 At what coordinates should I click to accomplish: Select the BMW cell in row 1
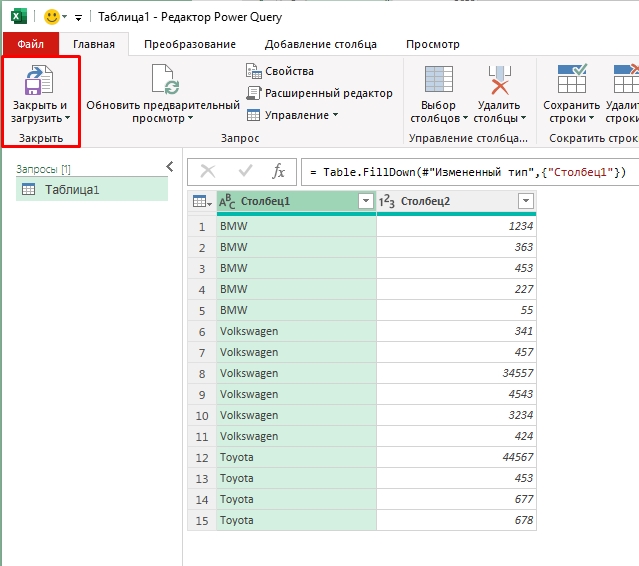click(x=296, y=226)
